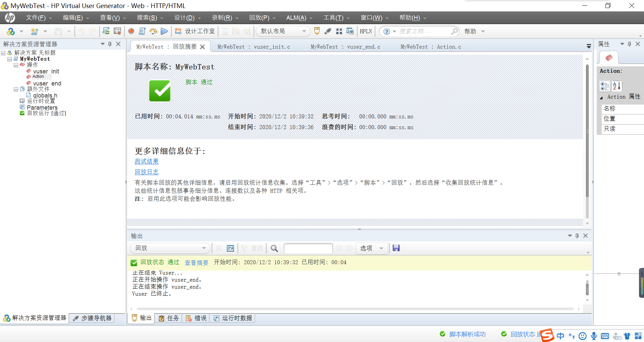Select Parameters in solution tree

42,107
